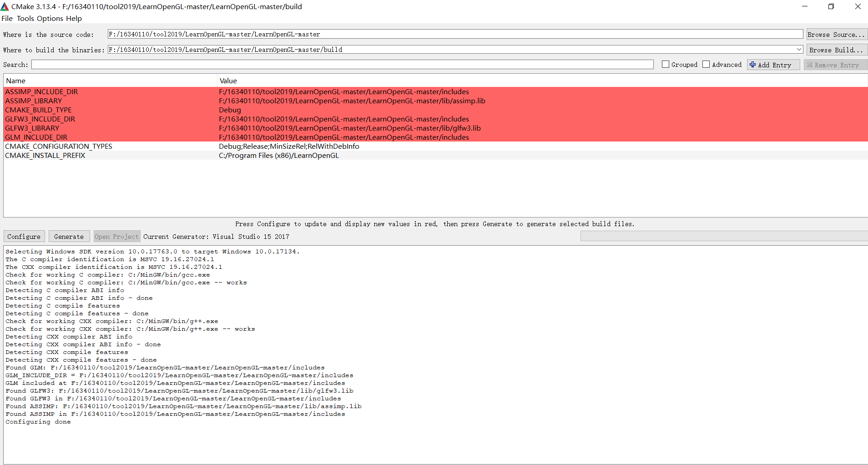The width and height of the screenshot is (868, 465).
Task: Click the GLM_INCLUDE_DIR includes path value
Action: pyautogui.click(x=343, y=137)
